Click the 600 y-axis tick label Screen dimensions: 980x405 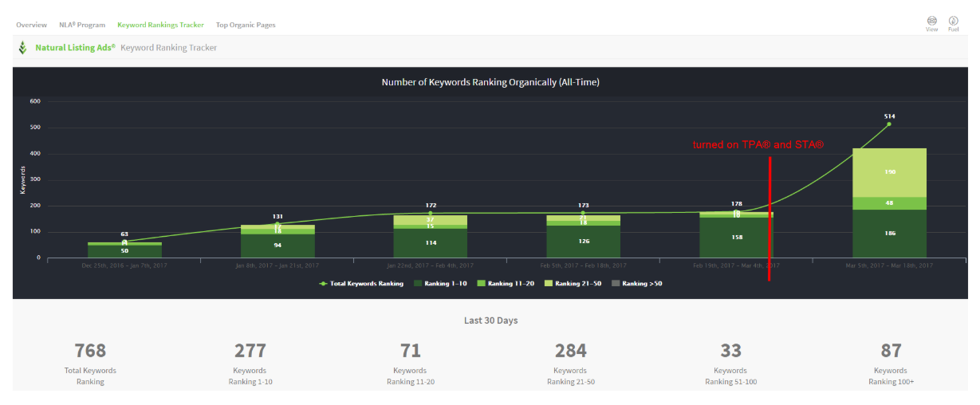[x=35, y=101]
